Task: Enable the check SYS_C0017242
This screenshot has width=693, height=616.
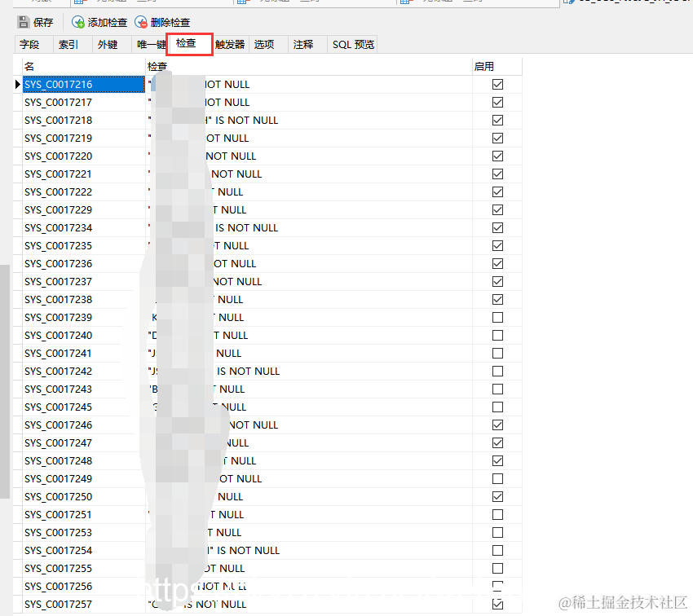Action: tap(497, 372)
